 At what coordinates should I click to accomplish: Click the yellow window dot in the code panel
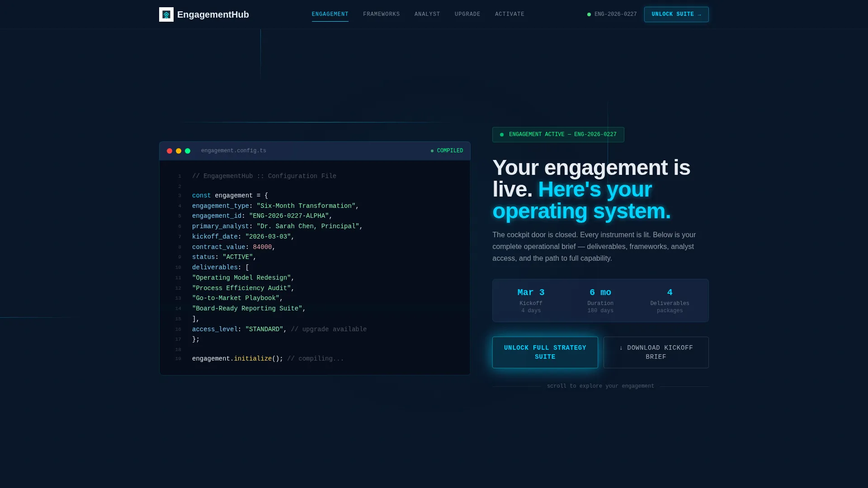(x=179, y=151)
